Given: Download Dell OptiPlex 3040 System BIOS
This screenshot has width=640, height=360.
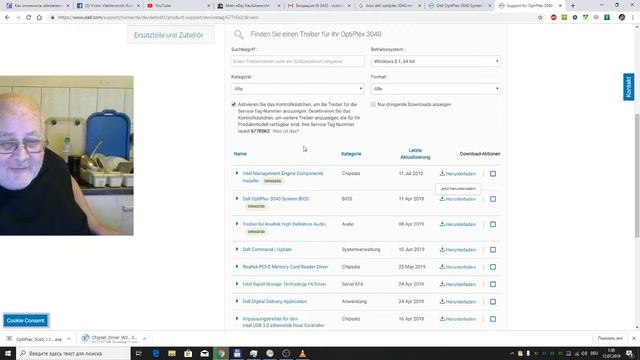Looking at the screenshot, I should pyautogui.click(x=458, y=199).
